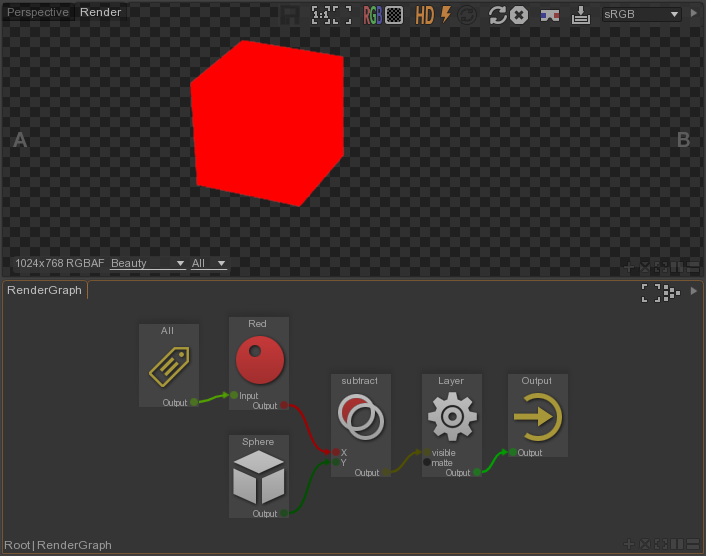Select the subtract node in graph
Viewport: 706px width, 556px height.
click(x=360, y=417)
